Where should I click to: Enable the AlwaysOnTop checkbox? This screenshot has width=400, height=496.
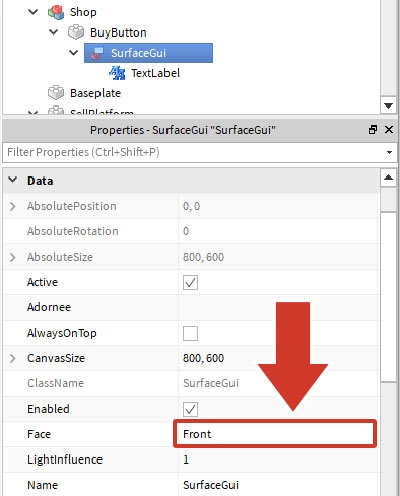click(x=190, y=333)
